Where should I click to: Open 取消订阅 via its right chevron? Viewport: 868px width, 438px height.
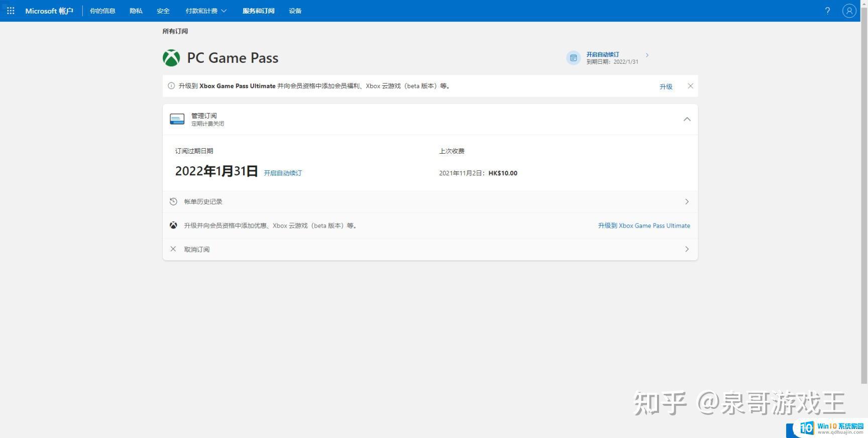pyautogui.click(x=687, y=249)
